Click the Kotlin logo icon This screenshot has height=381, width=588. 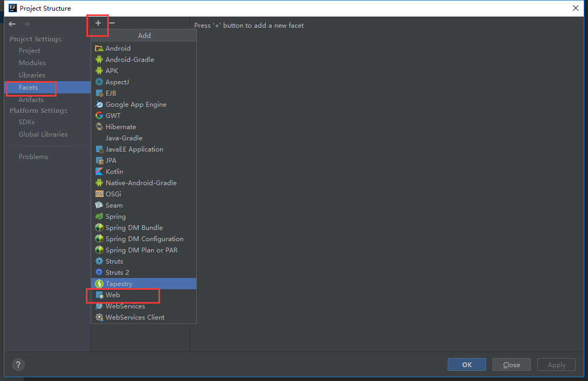99,171
